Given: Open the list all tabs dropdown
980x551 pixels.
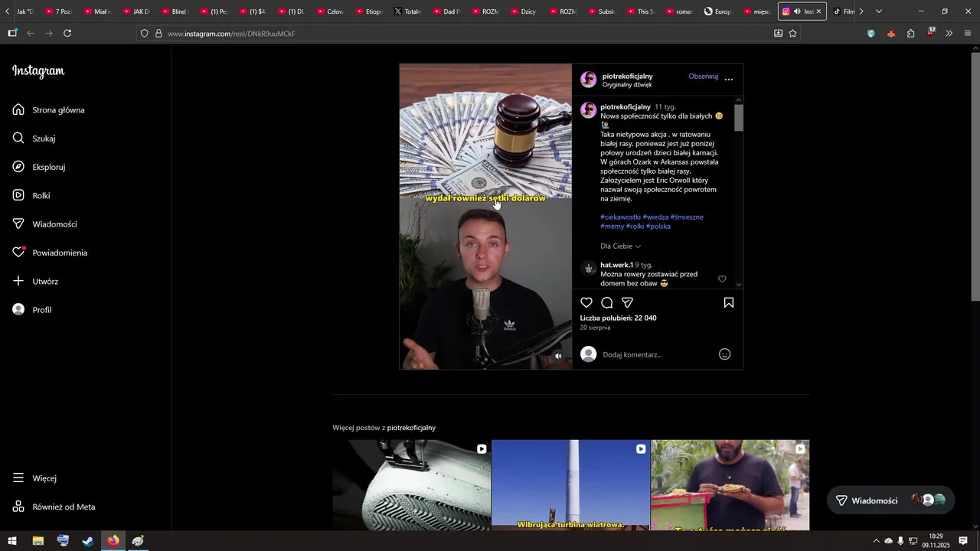Looking at the screenshot, I should coord(879,11).
